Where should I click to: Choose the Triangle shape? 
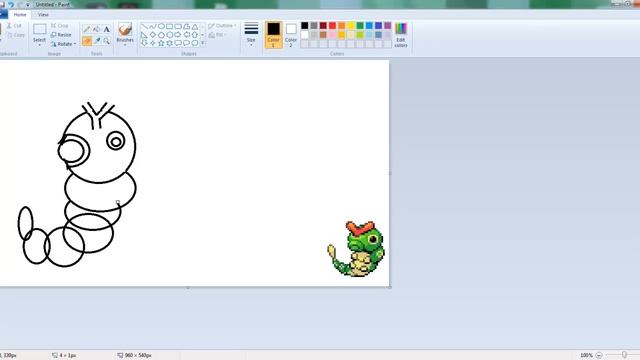point(195,27)
